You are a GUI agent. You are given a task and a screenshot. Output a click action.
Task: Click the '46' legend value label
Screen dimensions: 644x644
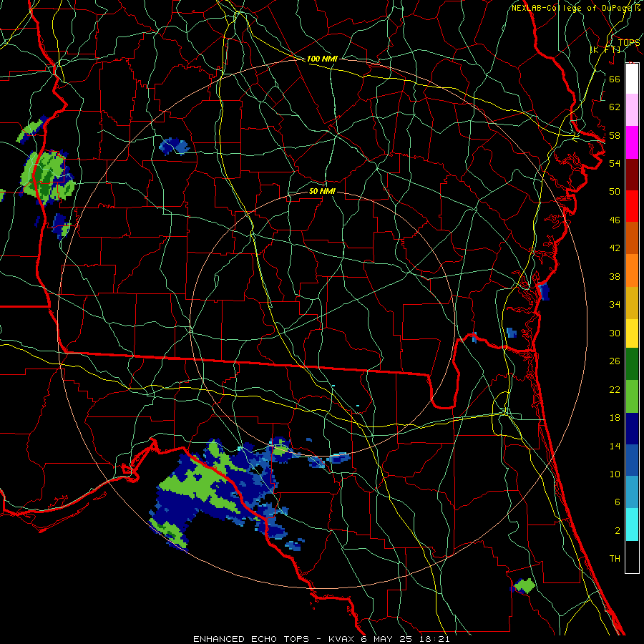pos(615,220)
